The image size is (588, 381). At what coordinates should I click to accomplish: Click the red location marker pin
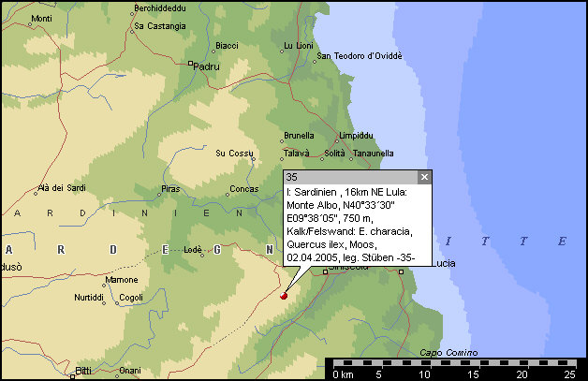click(x=284, y=296)
